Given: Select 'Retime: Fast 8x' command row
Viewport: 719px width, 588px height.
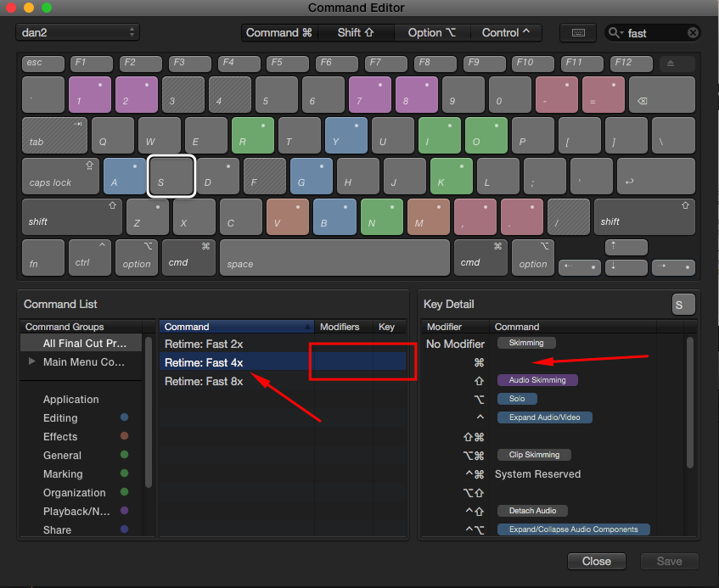Looking at the screenshot, I should click(283, 381).
